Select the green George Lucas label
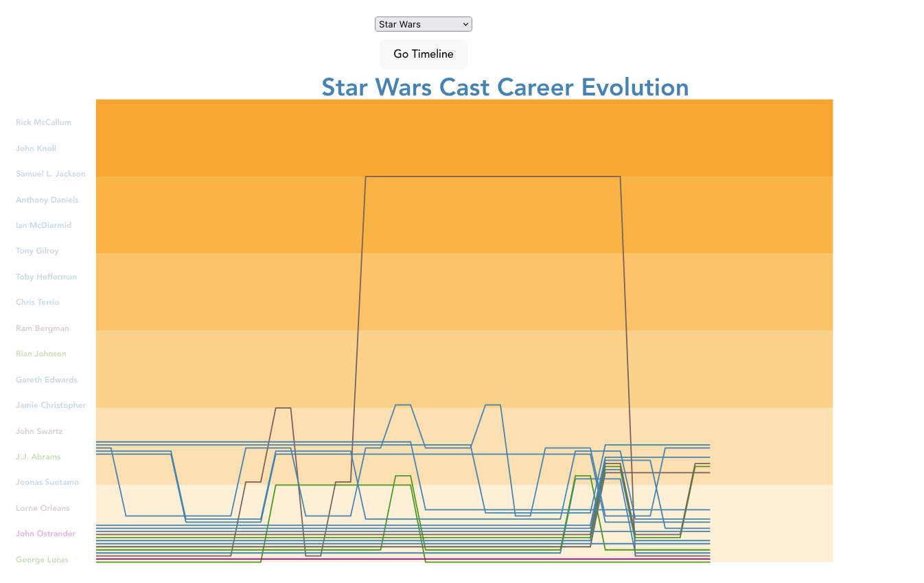Viewport: 924px width, 583px height. [x=42, y=560]
